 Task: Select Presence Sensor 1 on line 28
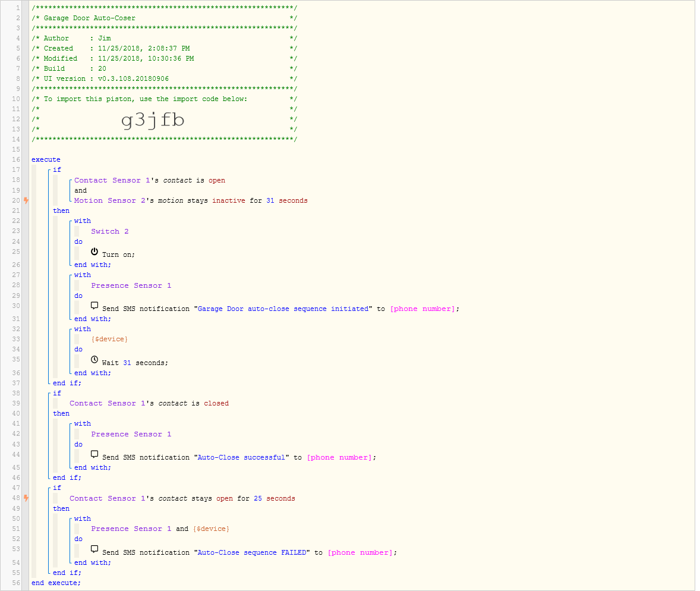pos(131,285)
